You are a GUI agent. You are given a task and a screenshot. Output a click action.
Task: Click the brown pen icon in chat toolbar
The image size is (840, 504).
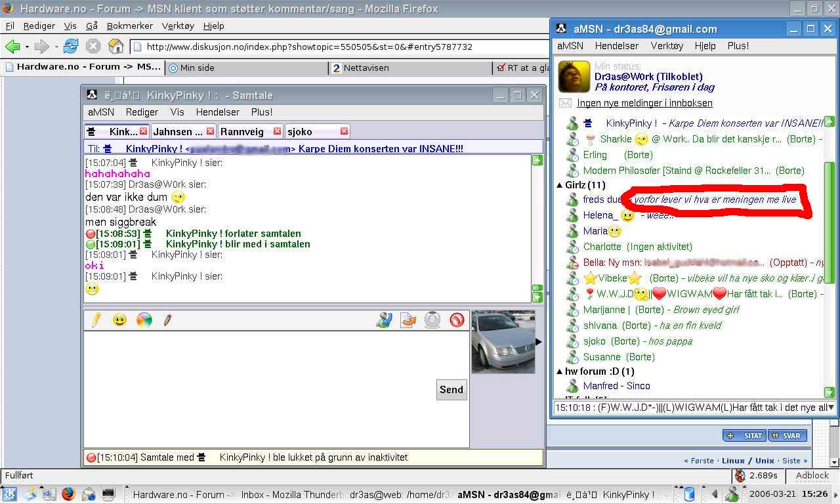pos(167,320)
